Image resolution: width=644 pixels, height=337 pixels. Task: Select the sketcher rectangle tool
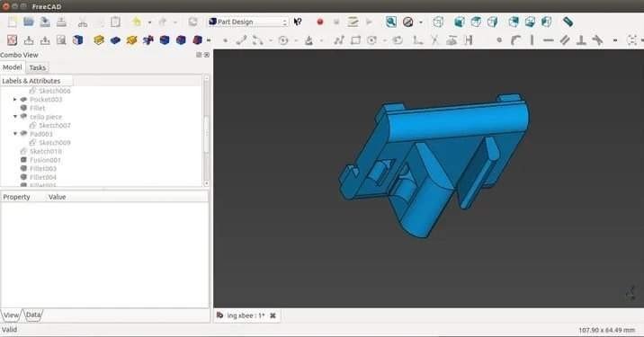point(355,40)
